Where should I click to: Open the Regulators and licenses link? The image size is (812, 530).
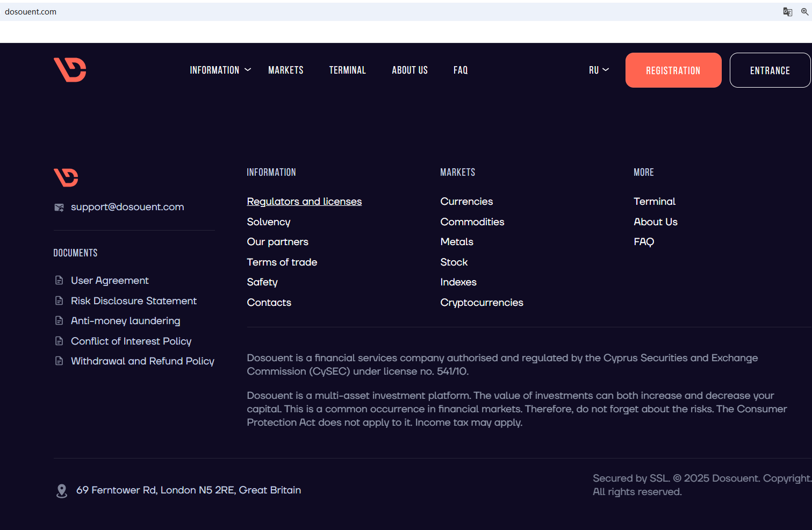(304, 202)
